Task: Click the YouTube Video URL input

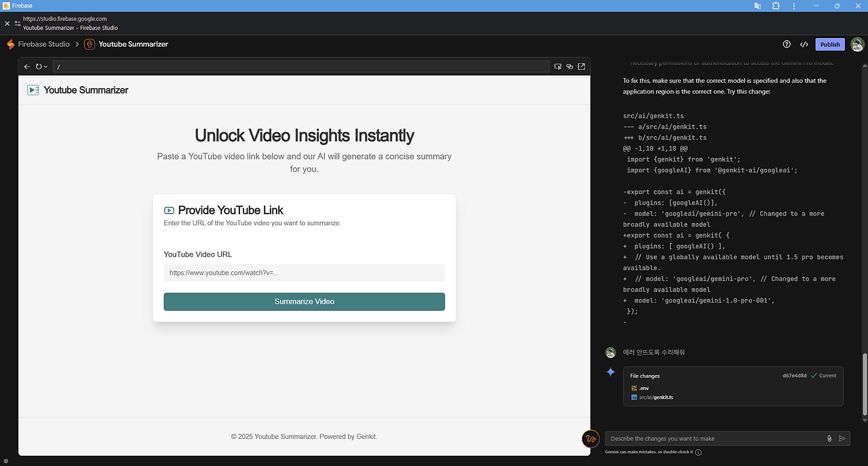Action: [x=304, y=273]
